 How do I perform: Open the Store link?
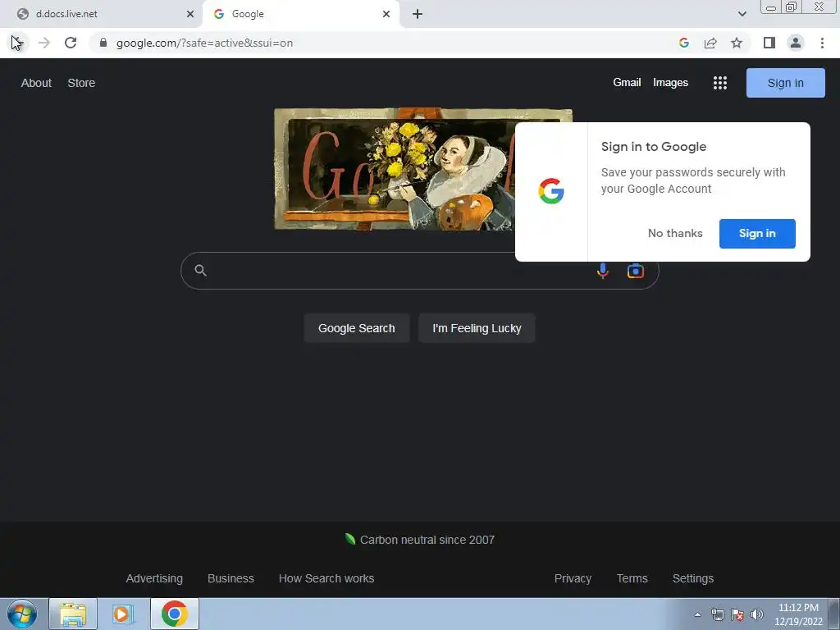pyautogui.click(x=81, y=83)
